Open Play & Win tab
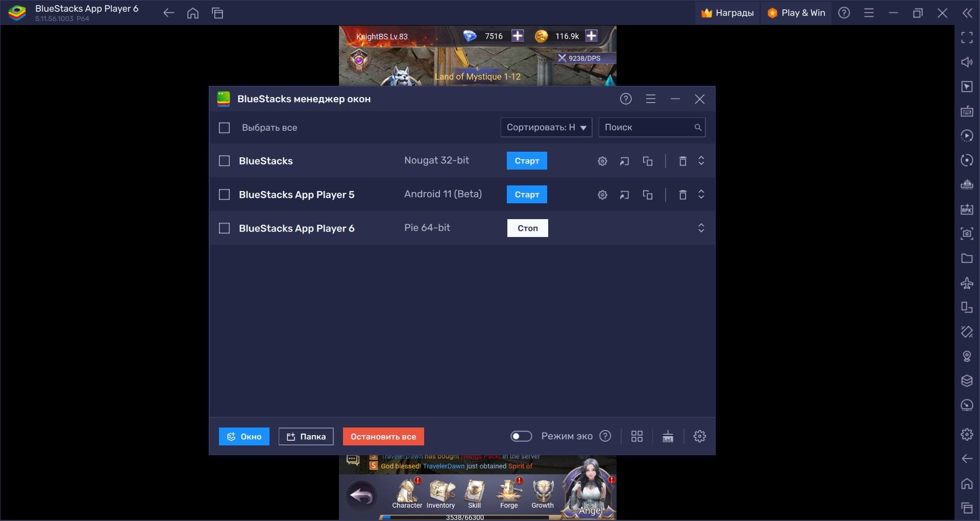This screenshot has height=521, width=980. [796, 13]
